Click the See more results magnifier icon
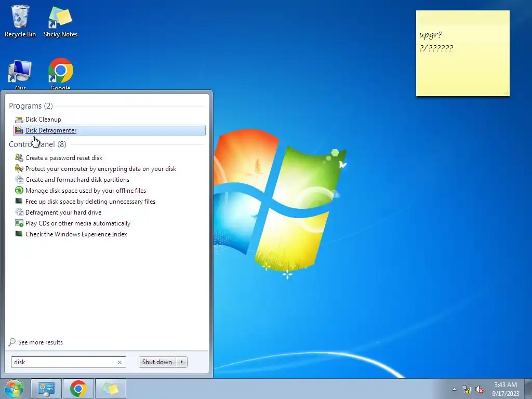 (x=12, y=342)
